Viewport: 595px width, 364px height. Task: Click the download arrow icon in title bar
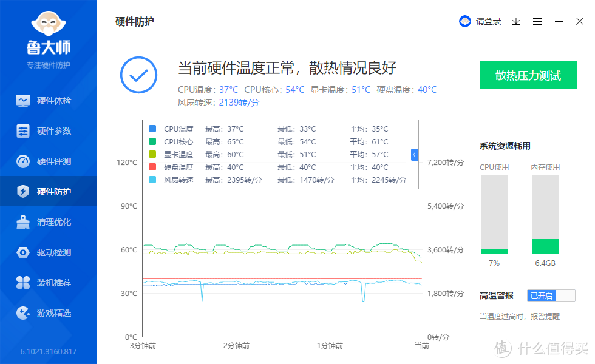tap(516, 21)
